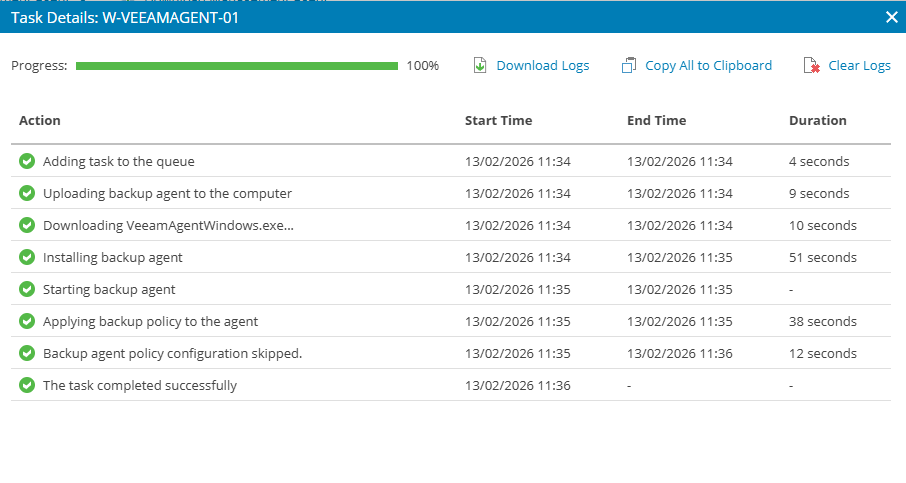Close the Task Details dialog

tap(892, 17)
